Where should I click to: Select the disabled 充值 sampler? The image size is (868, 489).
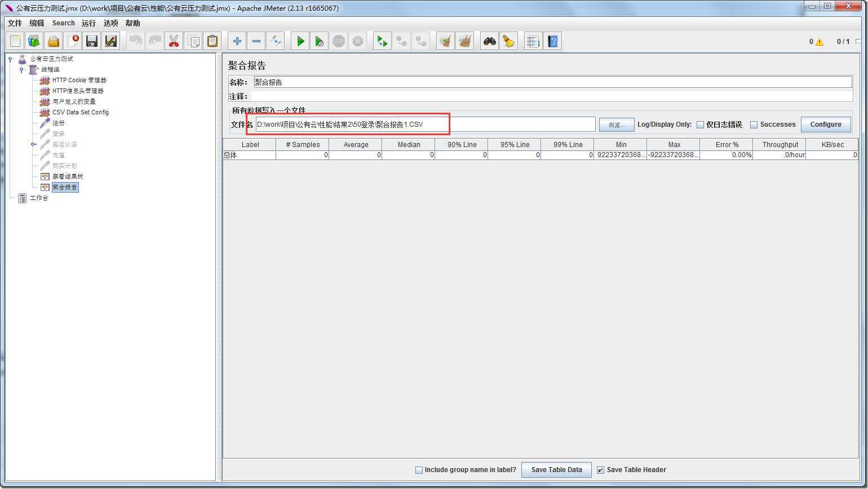pos(59,155)
